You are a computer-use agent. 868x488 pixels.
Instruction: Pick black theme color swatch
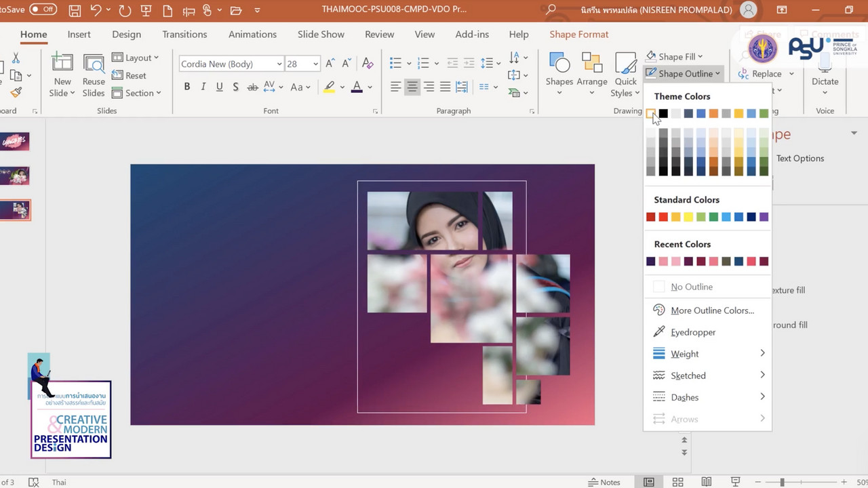point(663,113)
